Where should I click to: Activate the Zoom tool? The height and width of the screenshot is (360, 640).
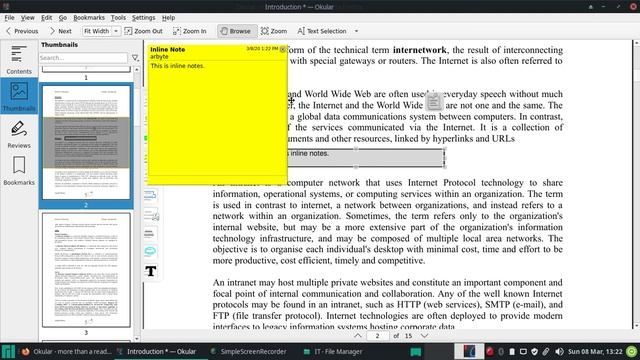tap(274, 31)
